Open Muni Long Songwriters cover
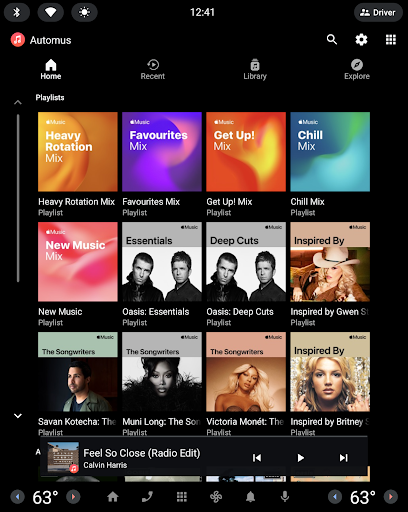This screenshot has height=512, width=408. click(162, 372)
